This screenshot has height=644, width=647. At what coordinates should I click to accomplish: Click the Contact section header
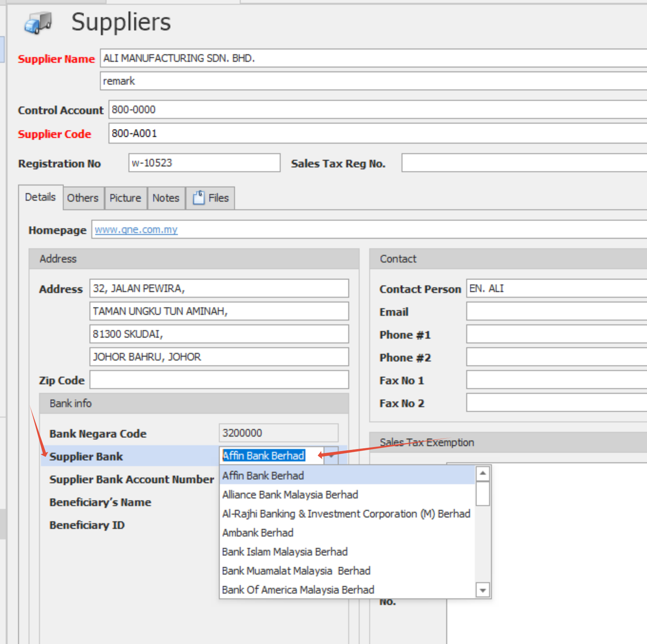click(x=508, y=259)
